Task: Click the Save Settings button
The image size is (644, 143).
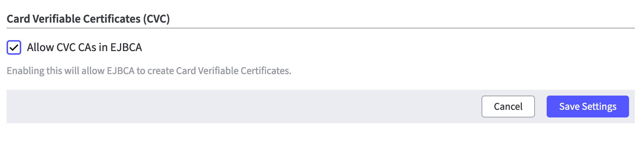Action: (588, 107)
